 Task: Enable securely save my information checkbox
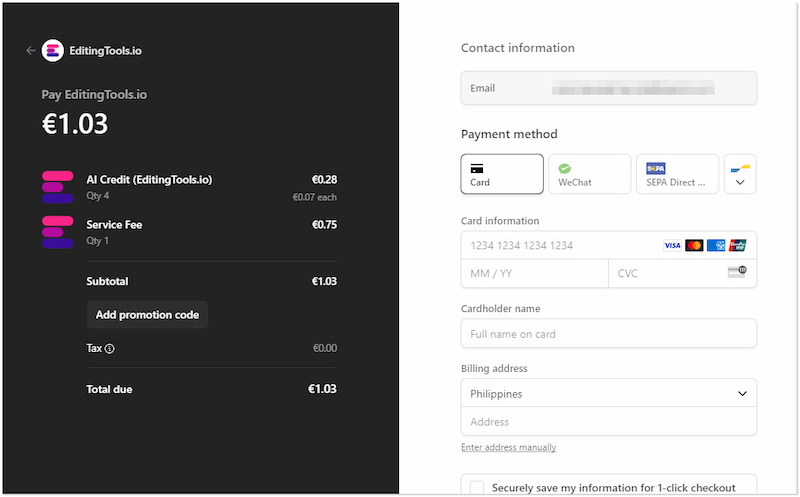coord(477,488)
